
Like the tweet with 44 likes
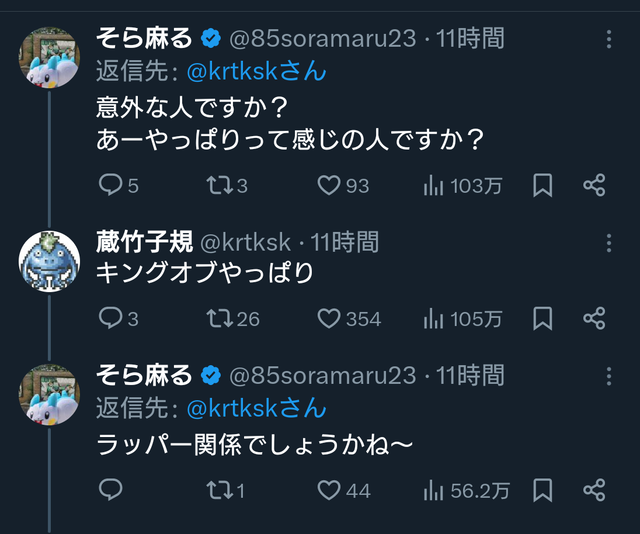click(x=330, y=490)
